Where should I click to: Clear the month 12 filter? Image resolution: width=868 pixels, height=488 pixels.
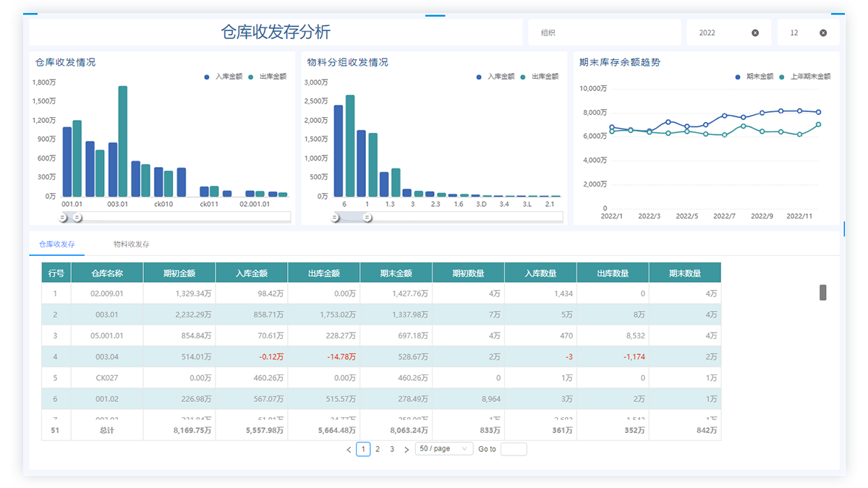[823, 33]
